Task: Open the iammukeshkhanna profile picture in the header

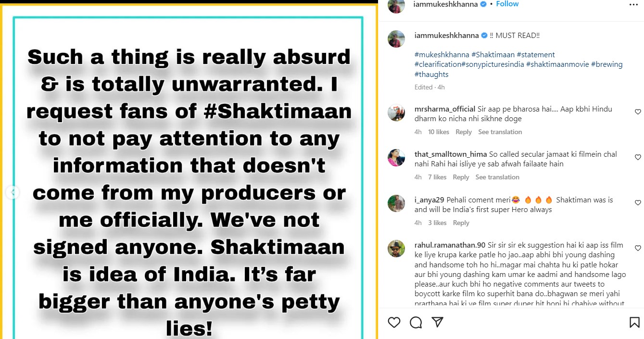Action: (396, 5)
